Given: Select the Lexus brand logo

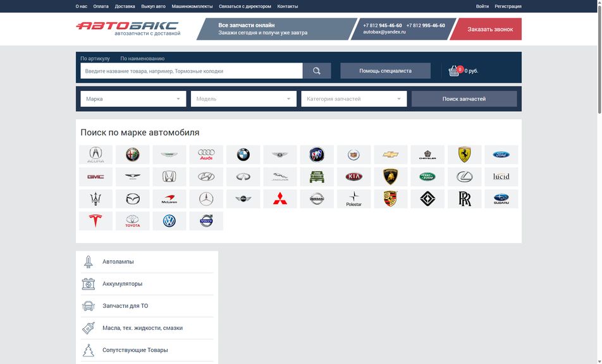Looking at the screenshot, I should (464, 177).
